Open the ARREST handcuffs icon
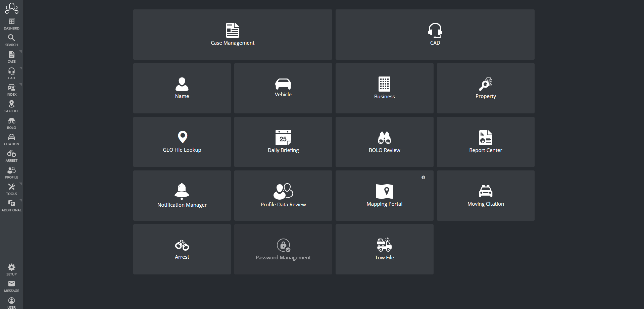The width and height of the screenshot is (644, 309). (x=11, y=155)
